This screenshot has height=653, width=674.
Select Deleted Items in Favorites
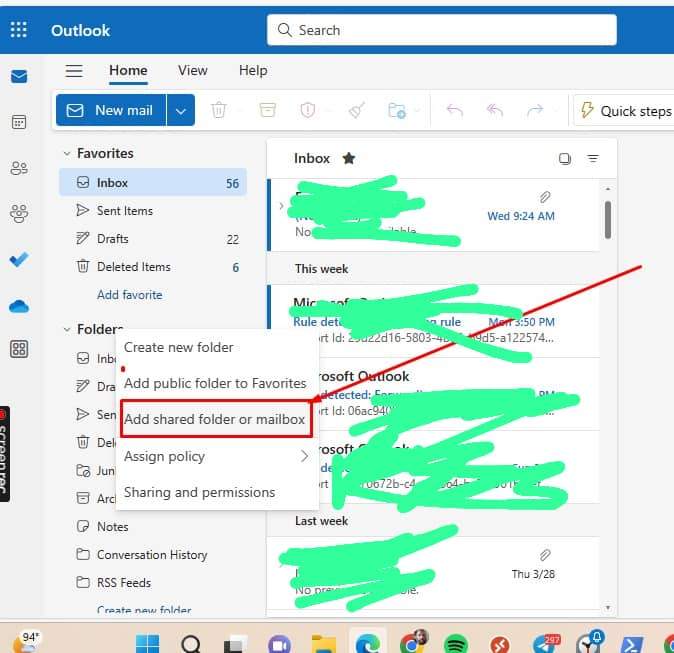click(153, 267)
